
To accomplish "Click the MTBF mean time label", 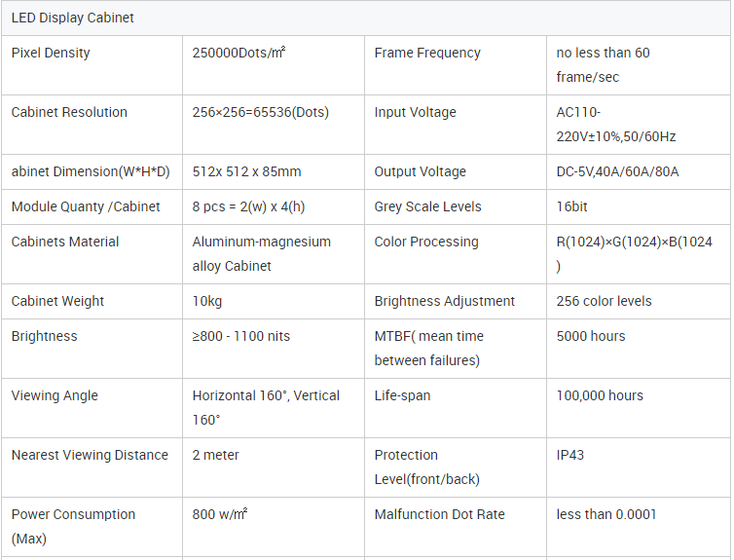I will coord(428,348).
